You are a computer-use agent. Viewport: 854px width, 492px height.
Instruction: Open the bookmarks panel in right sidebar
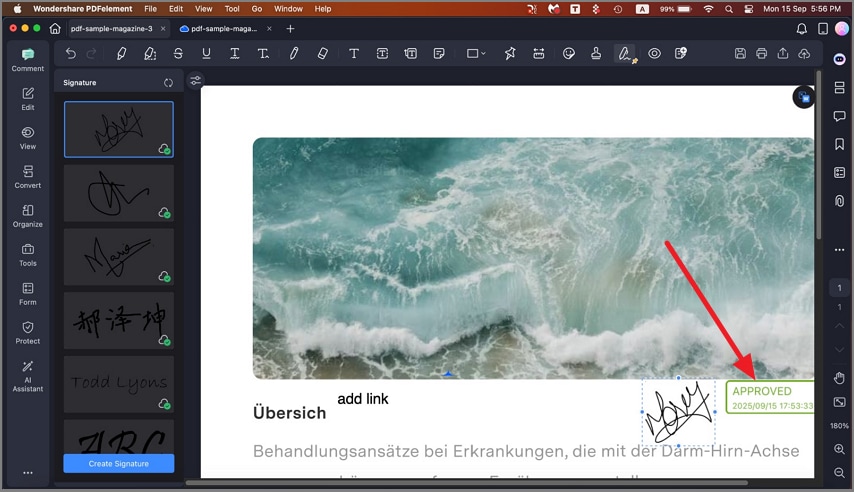(x=839, y=144)
